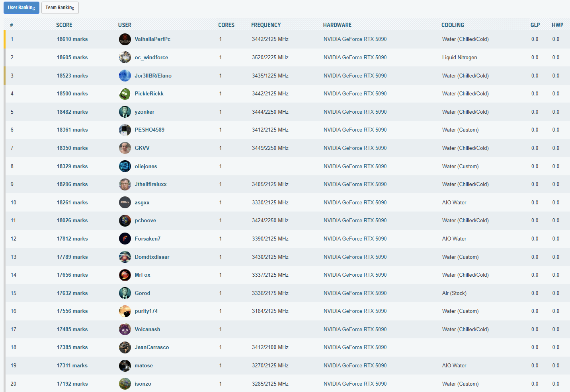
Task: Click the MrFox avatar image
Action: pyautogui.click(x=125, y=275)
